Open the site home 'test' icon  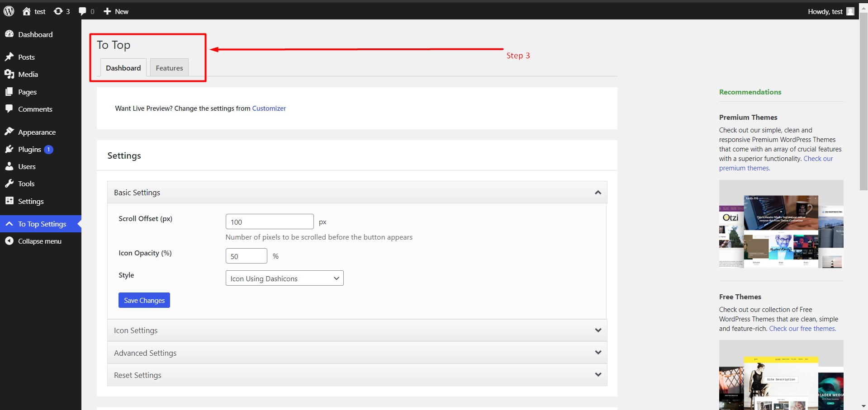[27, 11]
